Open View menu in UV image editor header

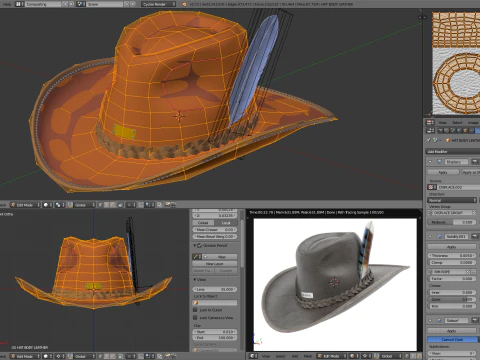coord(442,123)
